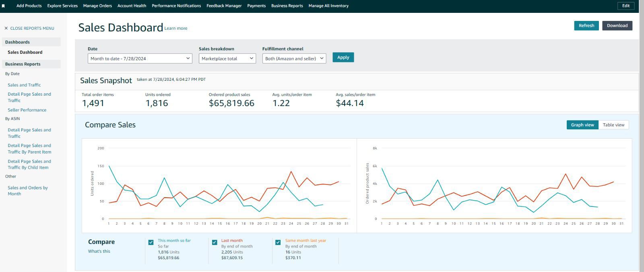Click the Refresh button
The width and height of the screenshot is (644, 272).
coord(586,25)
